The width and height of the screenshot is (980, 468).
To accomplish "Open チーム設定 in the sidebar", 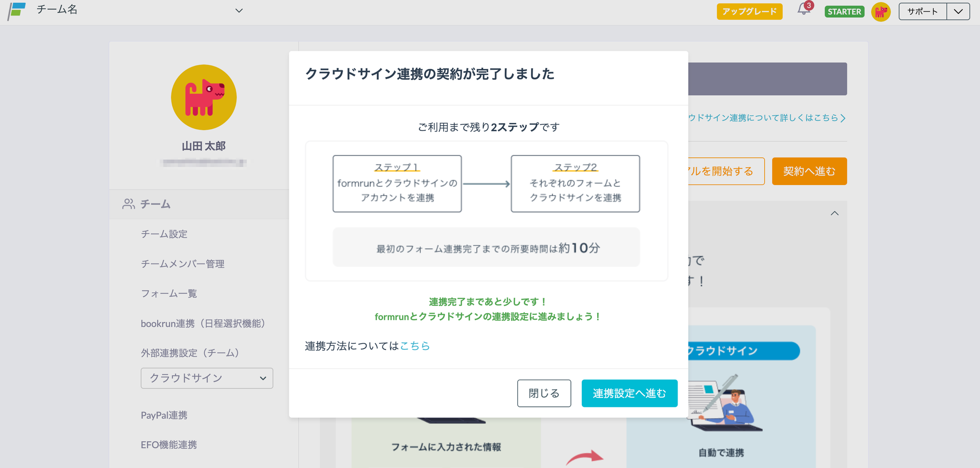I will [164, 234].
